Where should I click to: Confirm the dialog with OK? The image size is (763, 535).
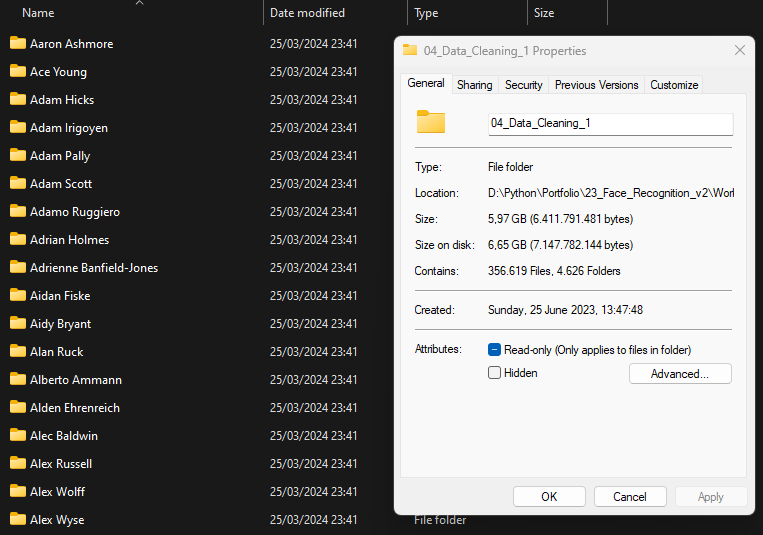click(549, 497)
